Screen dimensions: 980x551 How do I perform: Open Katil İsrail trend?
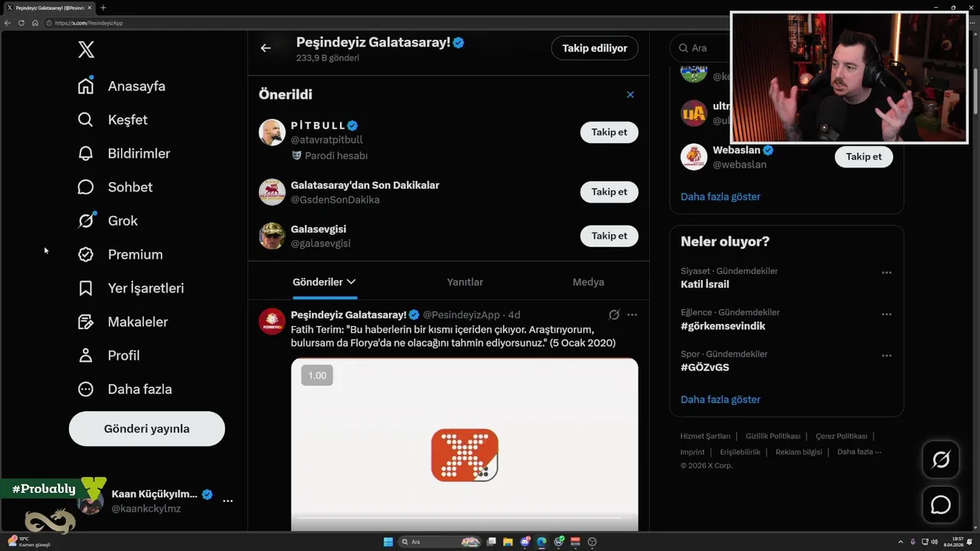click(704, 284)
